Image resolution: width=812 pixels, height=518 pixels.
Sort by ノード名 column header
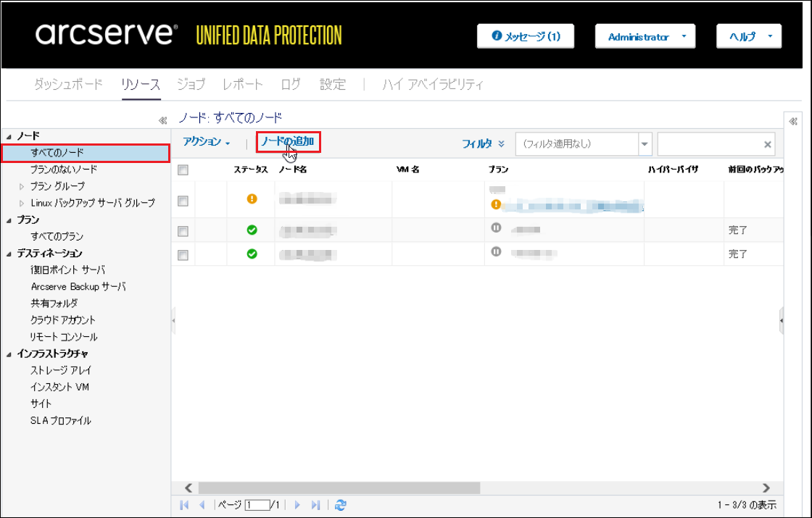click(x=293, y=170)
